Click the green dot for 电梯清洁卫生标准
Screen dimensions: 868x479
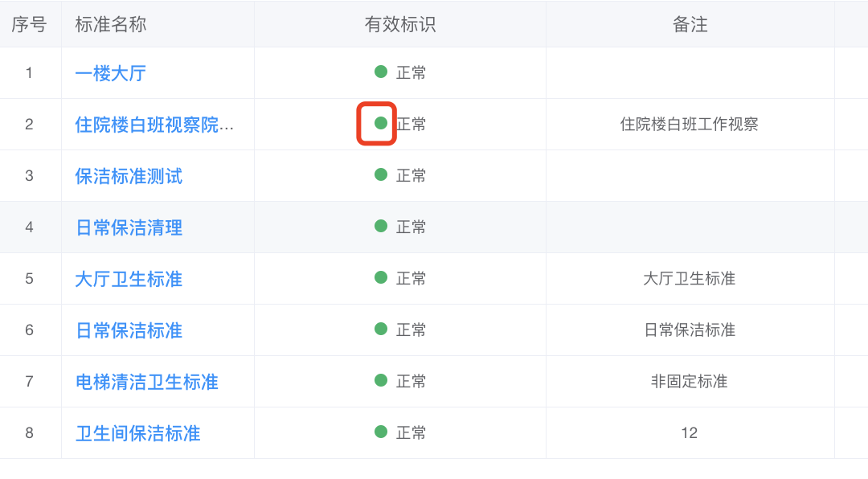click(x=381, y=380)
